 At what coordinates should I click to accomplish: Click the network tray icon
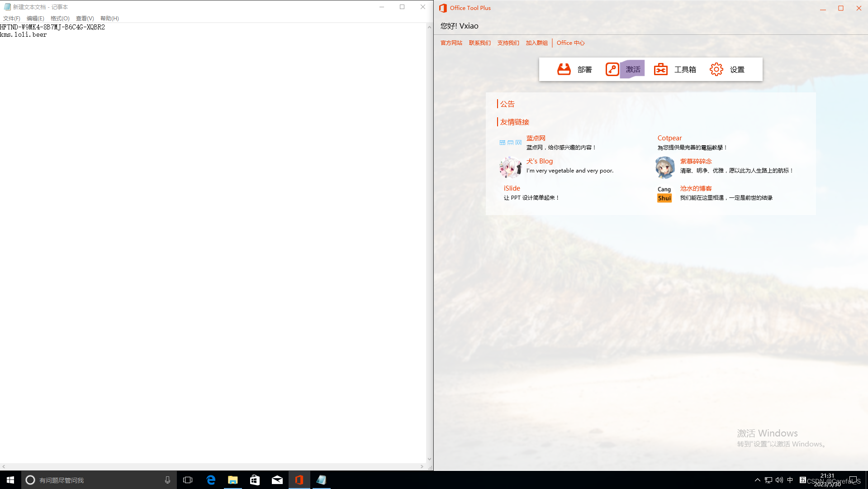click(x=768, y=480)
